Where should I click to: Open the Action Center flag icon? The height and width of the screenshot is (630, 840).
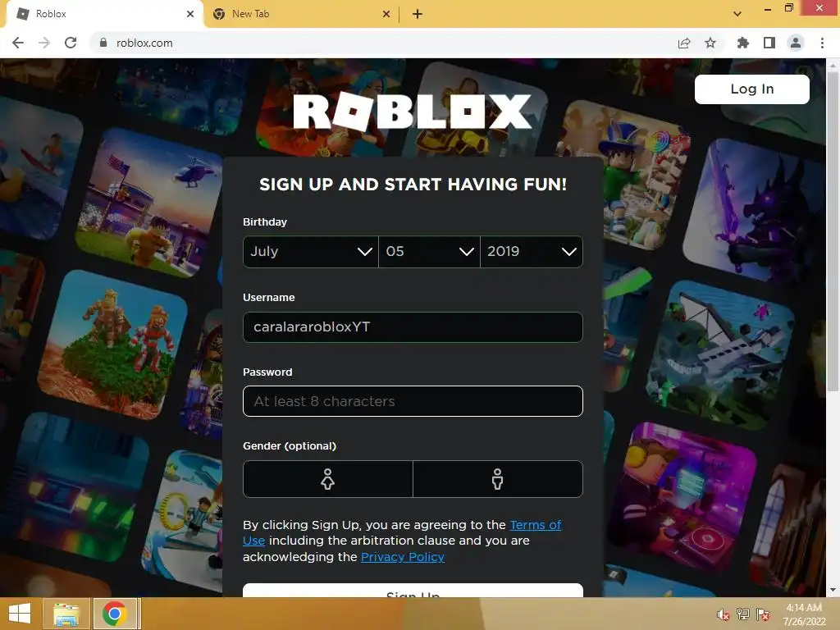[x=763, y=614]
